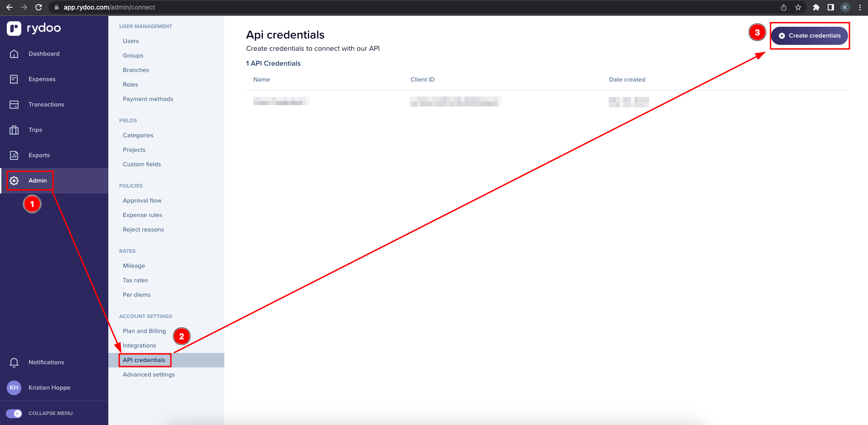Viewport: 868px width, 425px height.
Task: Open Chrome three-dot menu
Action: point(860,7)
